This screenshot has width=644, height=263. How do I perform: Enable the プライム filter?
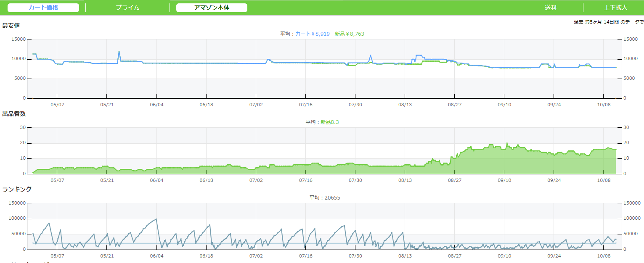coord(127,8)
